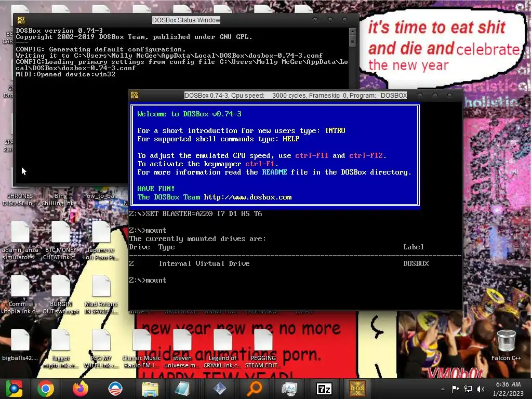Select the Classic Music Radio FM file
The height and width of the screenshot is (399, 532).
(x=141, y=349)
